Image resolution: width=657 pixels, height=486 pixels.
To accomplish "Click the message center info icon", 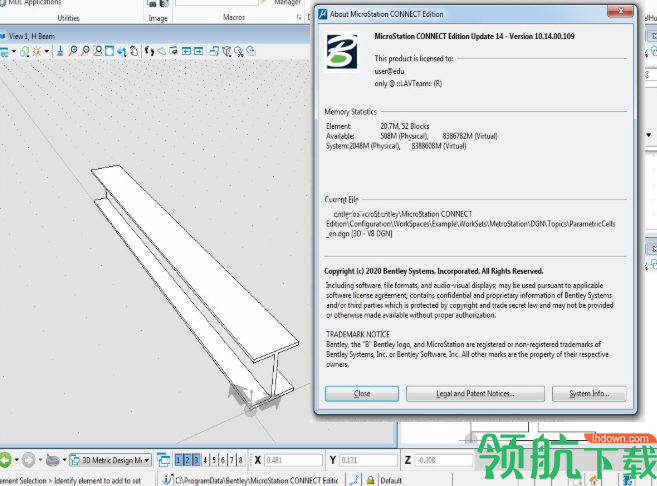I will coord(167,480).
